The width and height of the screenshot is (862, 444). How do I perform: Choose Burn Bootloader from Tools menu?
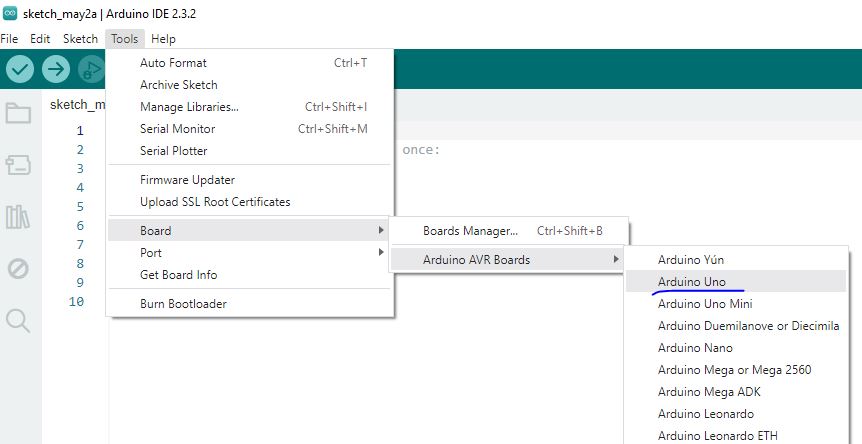pyautogui.click(x=250, y=304)
